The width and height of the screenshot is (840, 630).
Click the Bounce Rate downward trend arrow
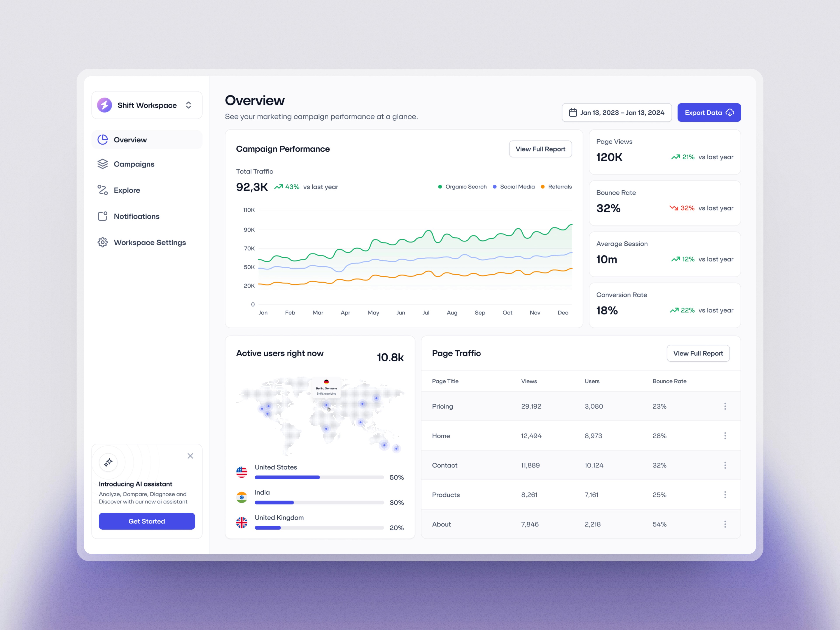tap(674, 208)
